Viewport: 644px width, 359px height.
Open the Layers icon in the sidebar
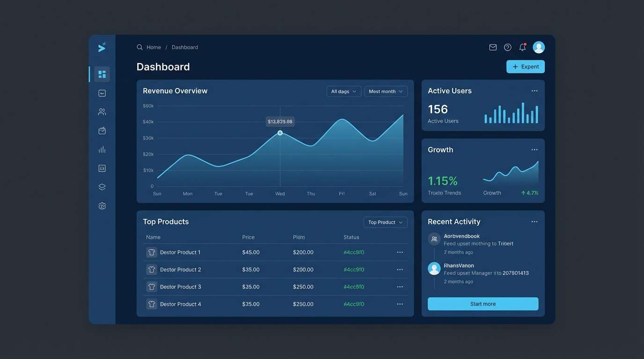pyautogui.click(x=102, y=186)
